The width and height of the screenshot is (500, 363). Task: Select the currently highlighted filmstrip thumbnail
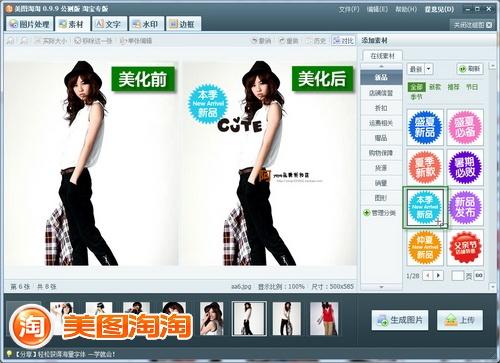249,318
